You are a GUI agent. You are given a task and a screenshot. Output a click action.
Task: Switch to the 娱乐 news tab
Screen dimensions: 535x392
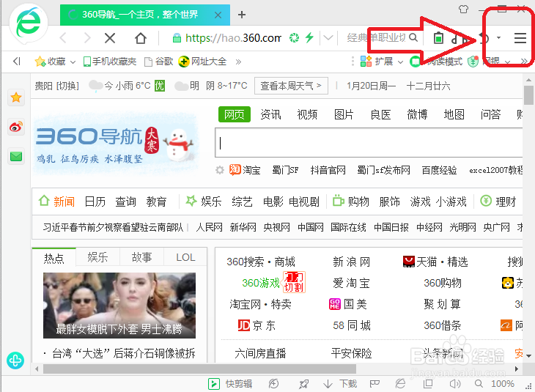tap(97, 257)
